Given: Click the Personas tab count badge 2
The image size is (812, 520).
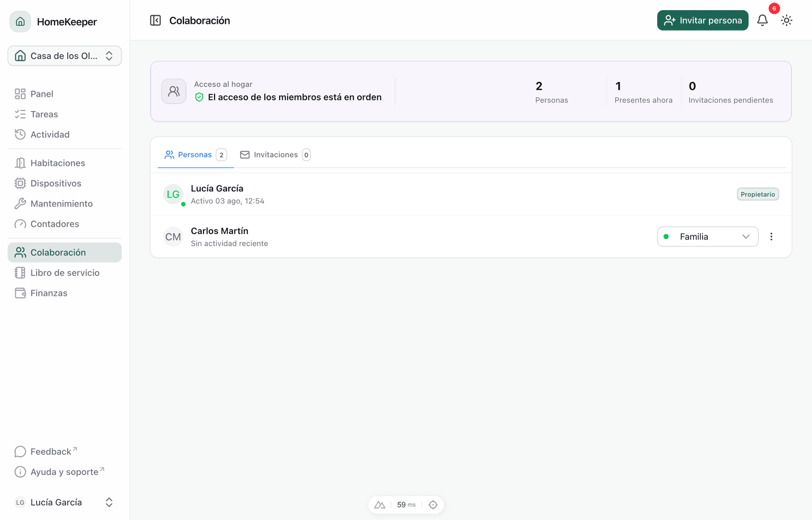Looking at the screenshot, I should [222, 155].
